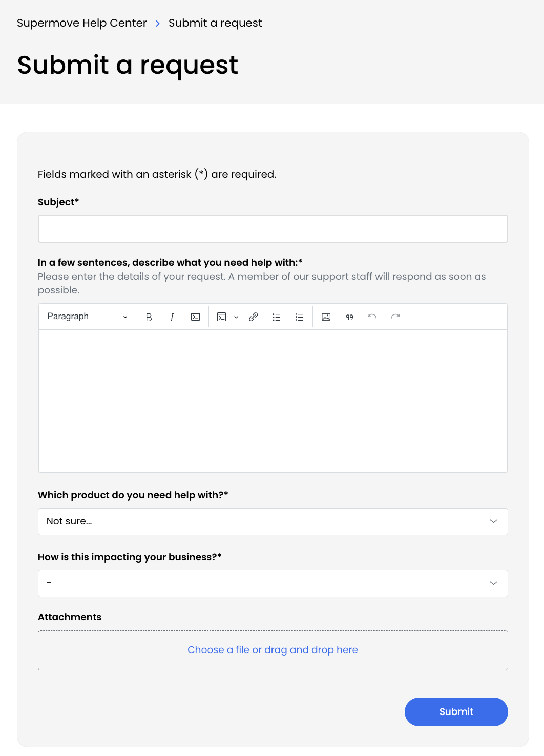
Task: Insert an image into the description
Action: point(326,317)
